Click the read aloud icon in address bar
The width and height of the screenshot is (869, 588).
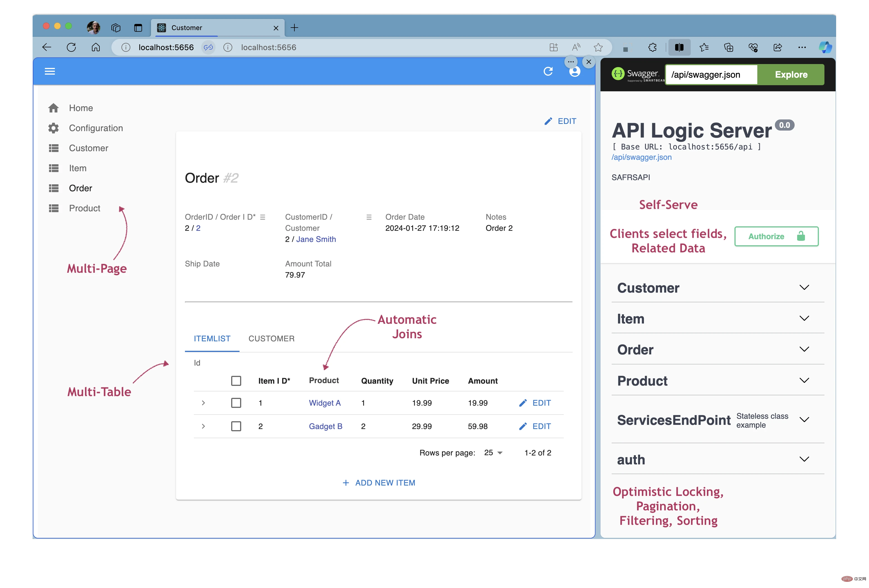click(x=576, y=48)
